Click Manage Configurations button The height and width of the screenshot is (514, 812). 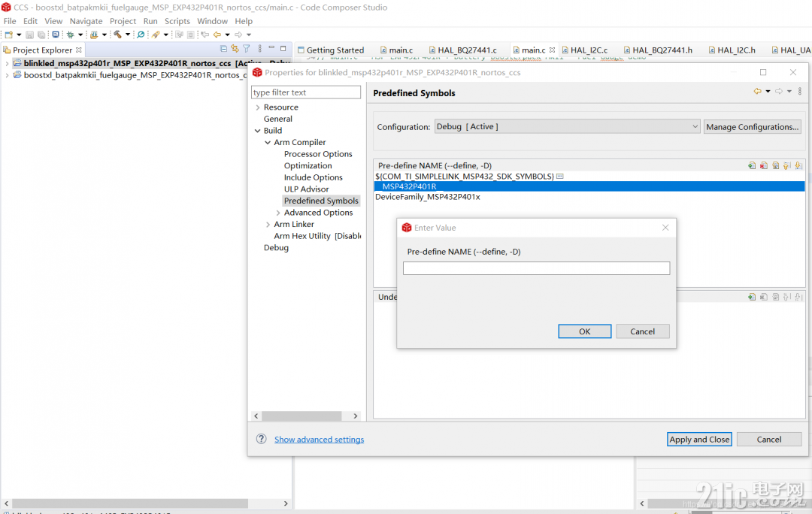[x=753, y=127]
